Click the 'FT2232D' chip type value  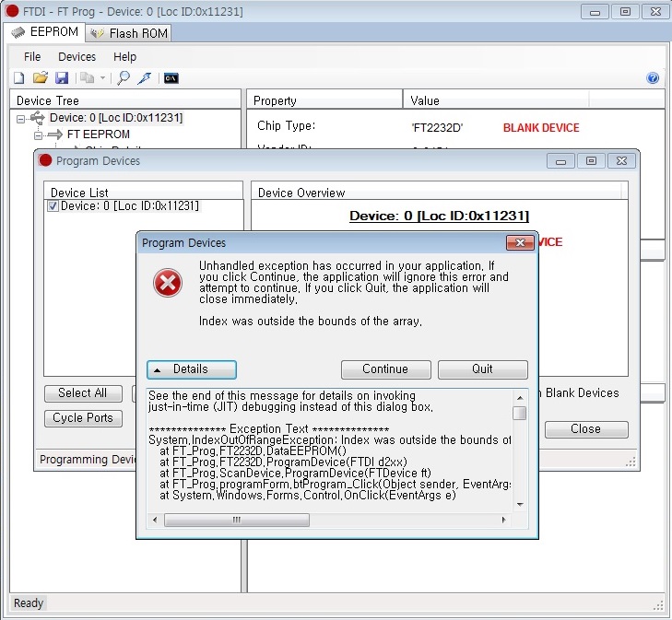click(437, 128)
